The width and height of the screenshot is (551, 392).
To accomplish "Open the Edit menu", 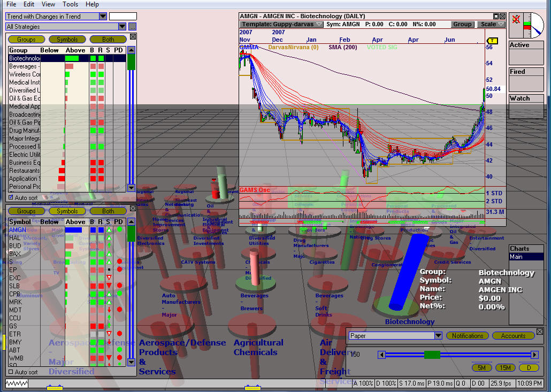I will pyautogui.click(x=29, y=4).
